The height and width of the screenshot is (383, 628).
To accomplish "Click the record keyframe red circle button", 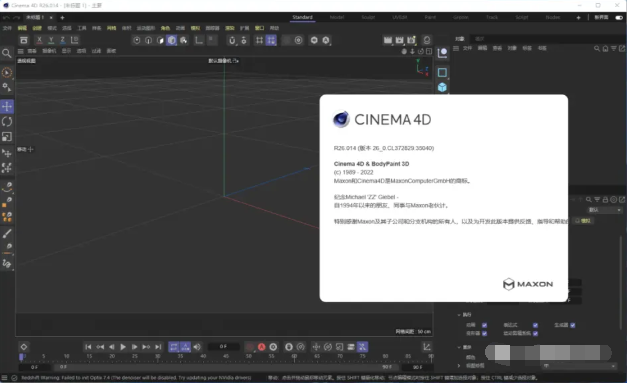I will coord(250,347).
